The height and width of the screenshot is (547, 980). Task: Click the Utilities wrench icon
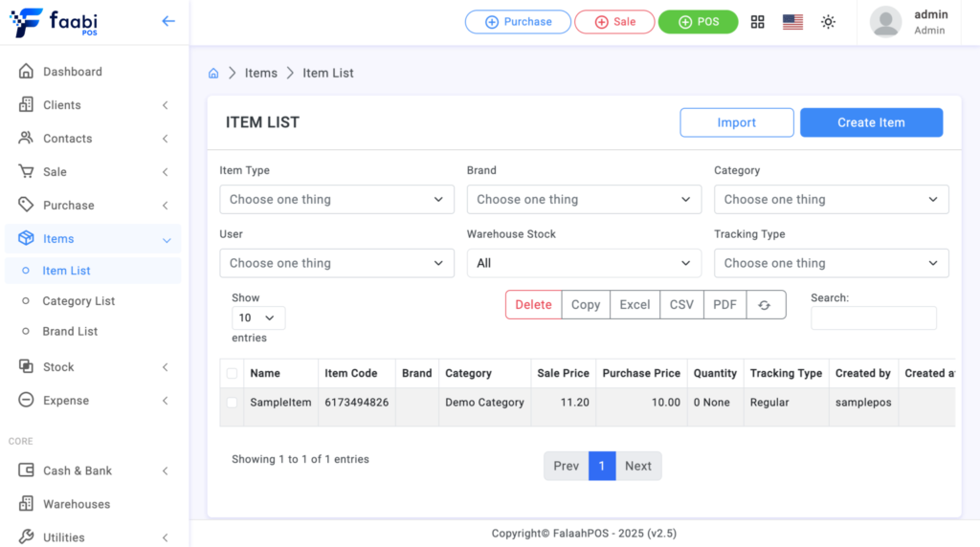[26, 536]
